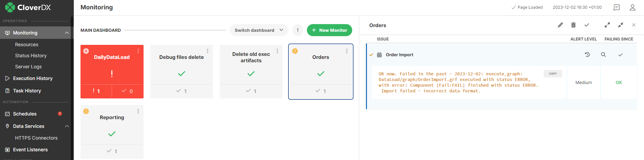
Task: Expand the Orders detail panel to fullscreen
Action: [607, 25]
